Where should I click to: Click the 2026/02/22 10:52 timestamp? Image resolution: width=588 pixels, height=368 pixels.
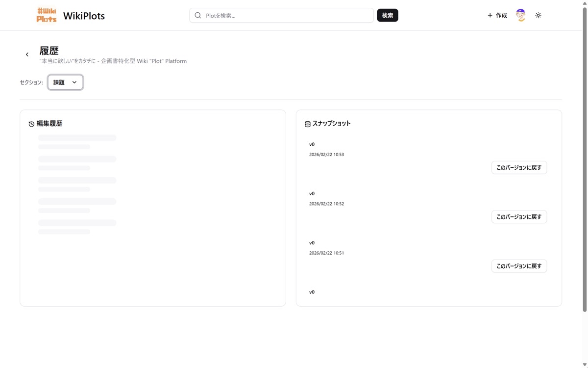pos(326,204)
